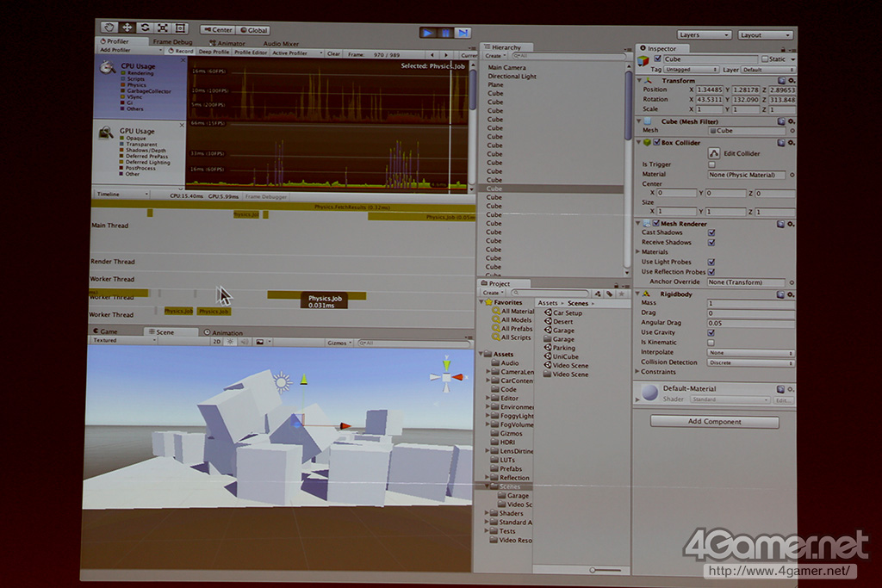
Task: Switch to the Animator tab
Action: coord(227,43)
